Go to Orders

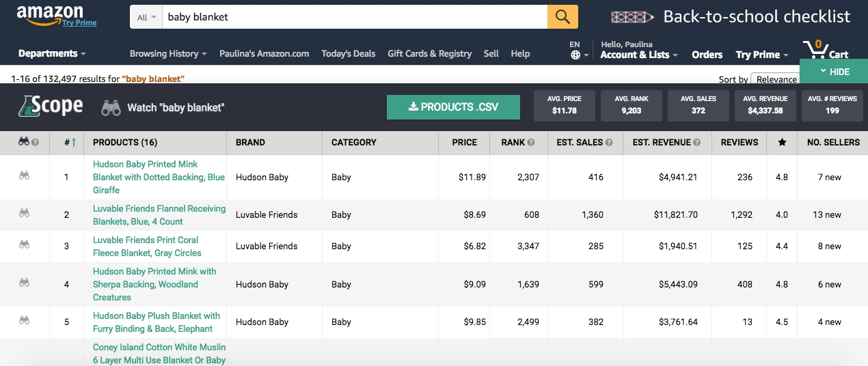[x=707, y=55]
